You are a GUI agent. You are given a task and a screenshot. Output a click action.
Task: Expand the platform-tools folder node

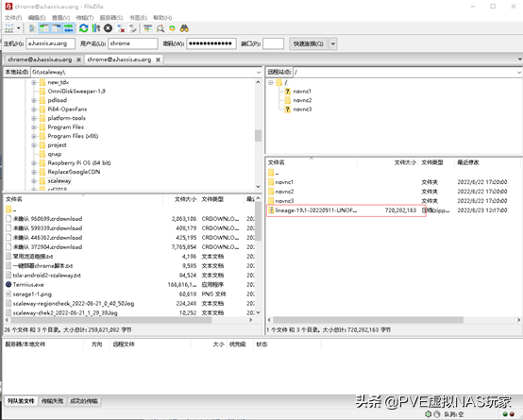(34, 118)
